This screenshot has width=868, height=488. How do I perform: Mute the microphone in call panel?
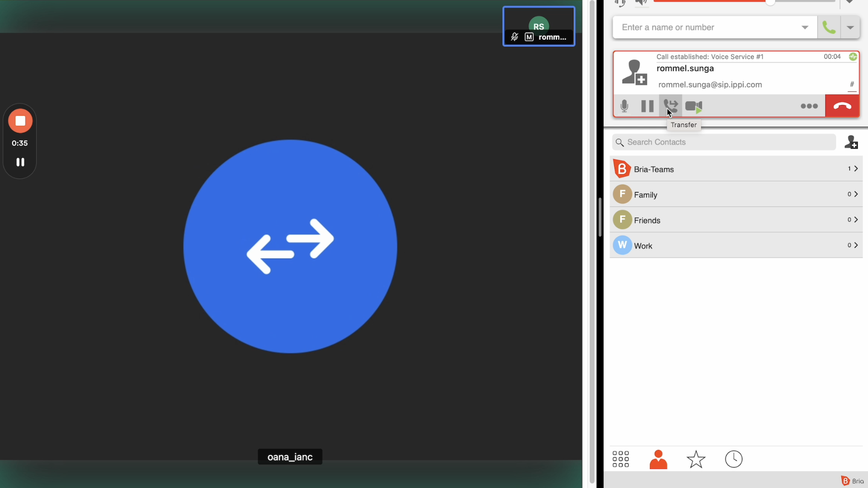[624, 106]
